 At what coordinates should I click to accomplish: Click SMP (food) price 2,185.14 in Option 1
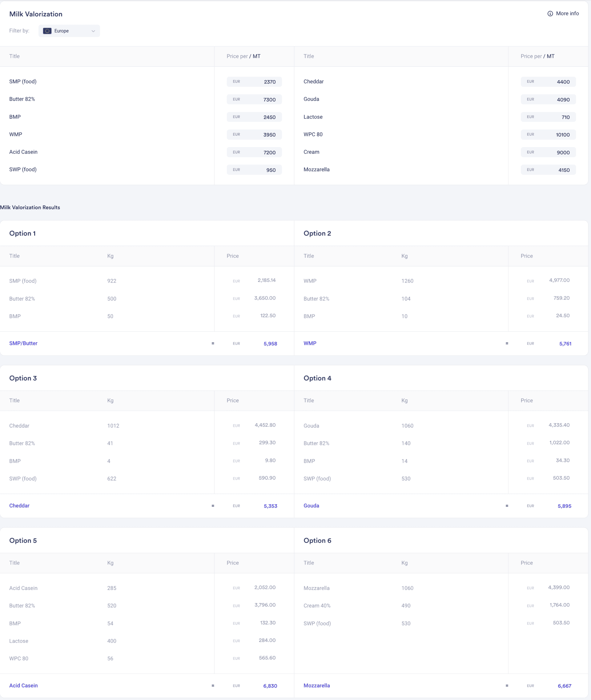267,280
